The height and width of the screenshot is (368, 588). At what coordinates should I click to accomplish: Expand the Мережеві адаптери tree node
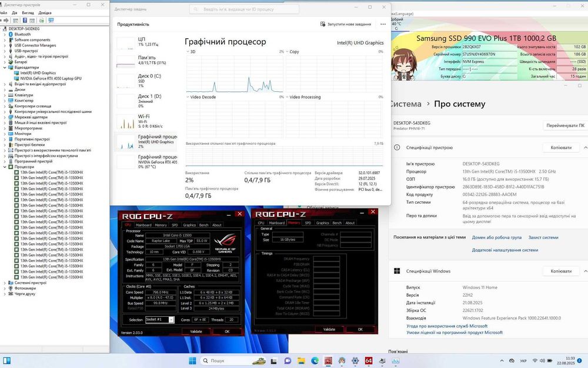tap(5, 117)
